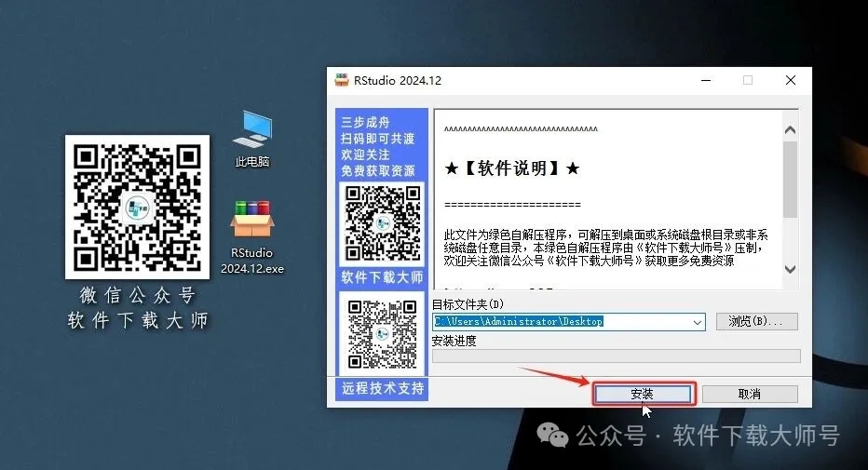Click the large QR code on the desktop
The image size is (868, 470).
[x=137, y=207]
